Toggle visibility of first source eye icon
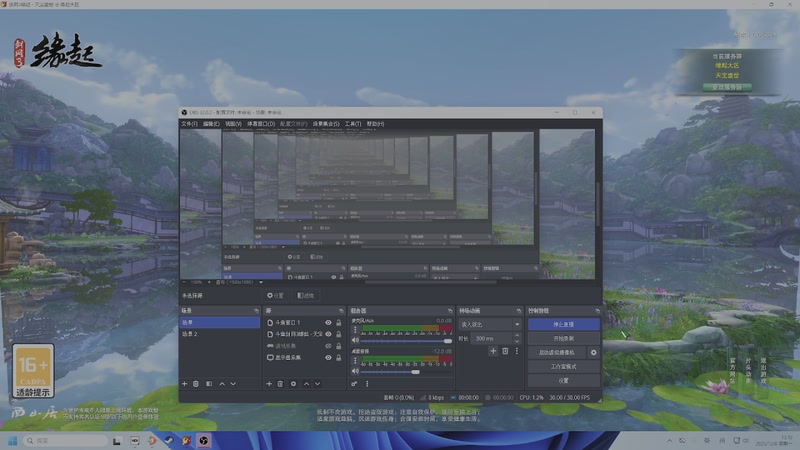This screenshot has width=800, height=450. point(328,322)
